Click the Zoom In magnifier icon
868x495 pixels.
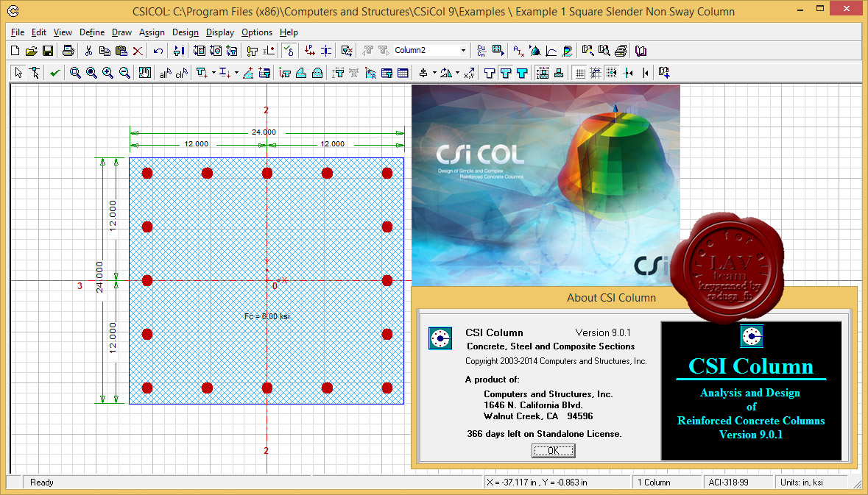click(x=108, y=73)
